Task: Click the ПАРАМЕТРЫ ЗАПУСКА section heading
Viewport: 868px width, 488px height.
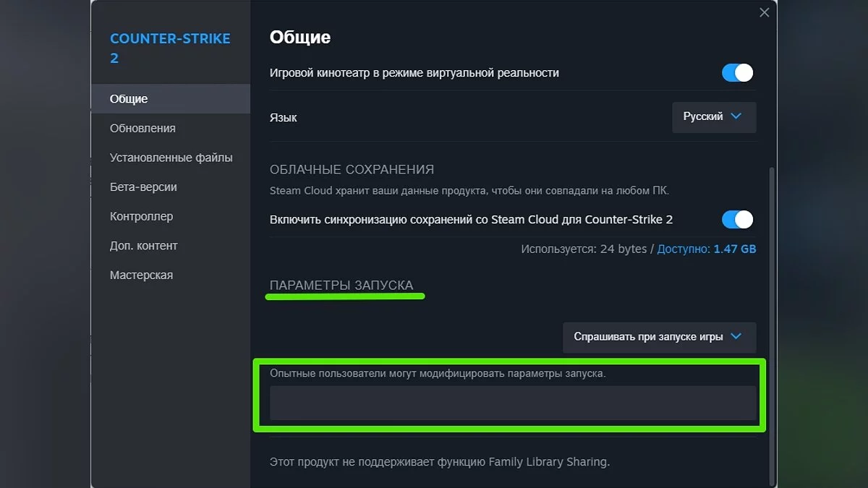Action: 341,286
